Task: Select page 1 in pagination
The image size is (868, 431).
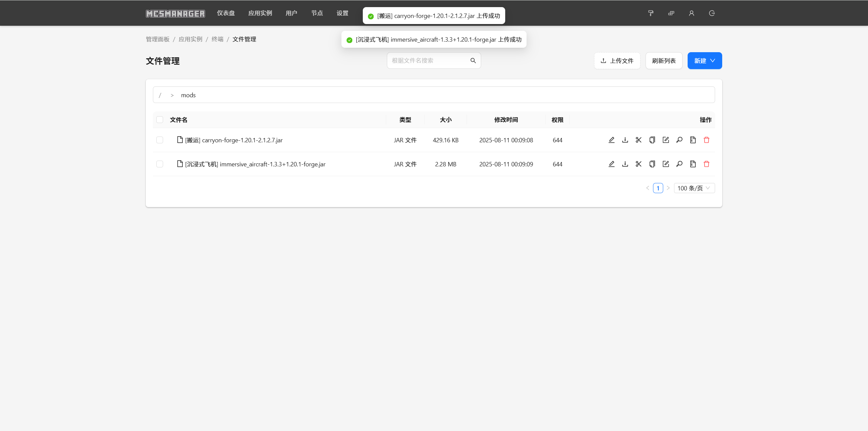Action: [x=658, y=188]
